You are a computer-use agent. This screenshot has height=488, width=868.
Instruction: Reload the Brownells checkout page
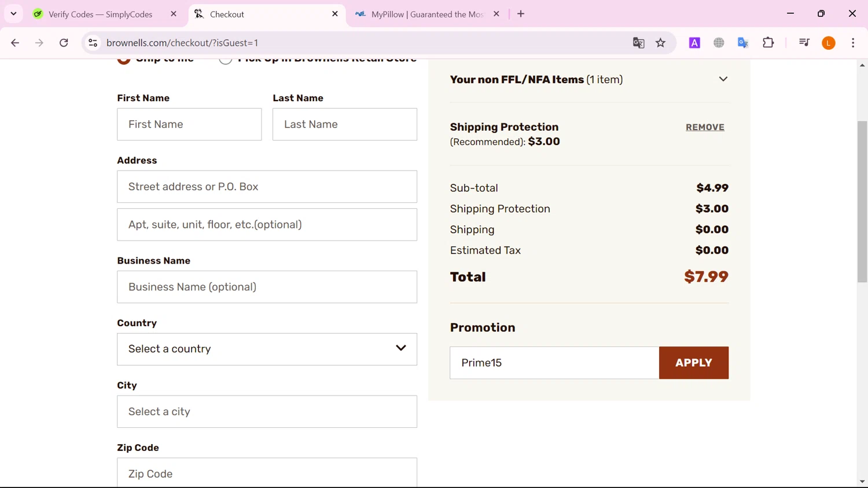coord(64,43)
